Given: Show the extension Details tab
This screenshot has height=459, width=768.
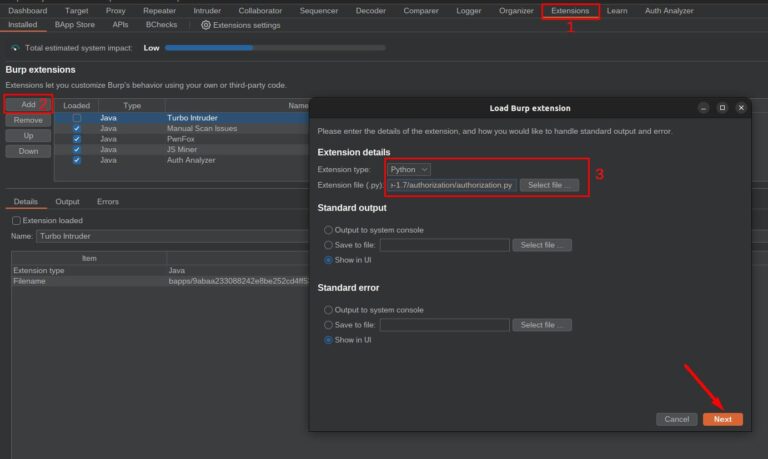Looking at the screenshot, I should 25,201.
